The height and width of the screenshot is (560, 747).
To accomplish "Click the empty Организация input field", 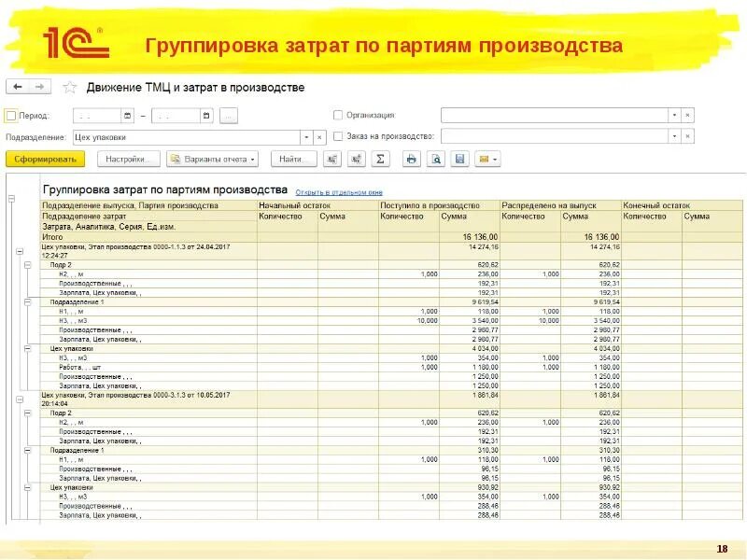I will [x=555, y=115].
